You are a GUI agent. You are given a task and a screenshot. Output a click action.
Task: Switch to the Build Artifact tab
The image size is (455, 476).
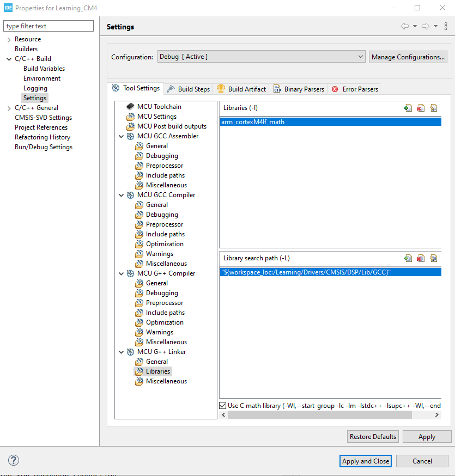click(x=241, y=89)
